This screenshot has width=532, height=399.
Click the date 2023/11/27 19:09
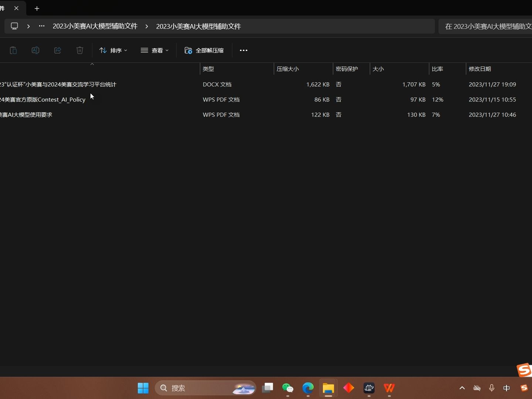click(492, 84)
